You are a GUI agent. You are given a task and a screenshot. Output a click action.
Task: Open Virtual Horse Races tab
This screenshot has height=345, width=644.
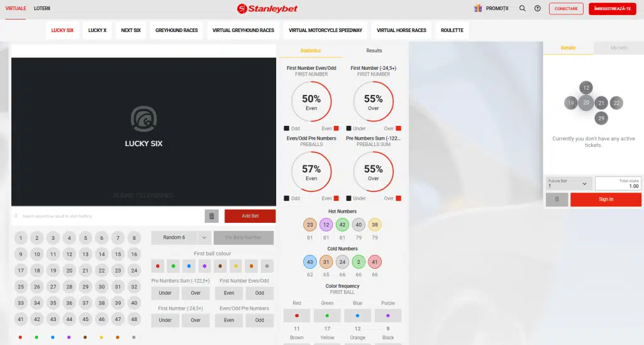pos(401,30)
